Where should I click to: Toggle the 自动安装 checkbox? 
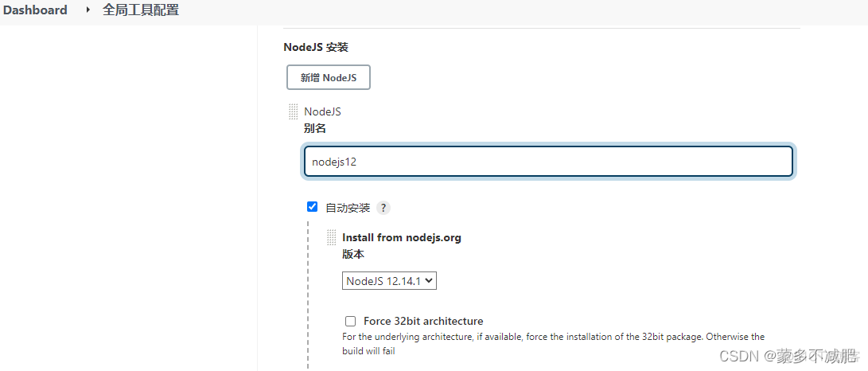[x=313, y=207]
